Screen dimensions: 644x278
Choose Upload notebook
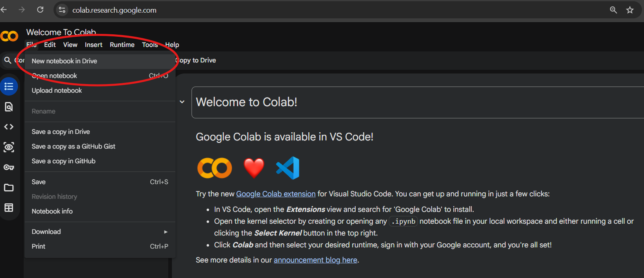[x=100, y=91]
